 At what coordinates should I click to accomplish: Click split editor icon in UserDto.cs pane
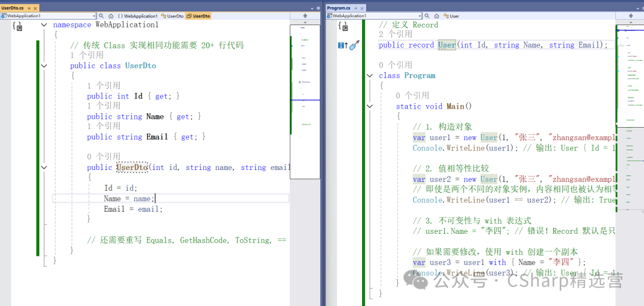coord(305,16)
